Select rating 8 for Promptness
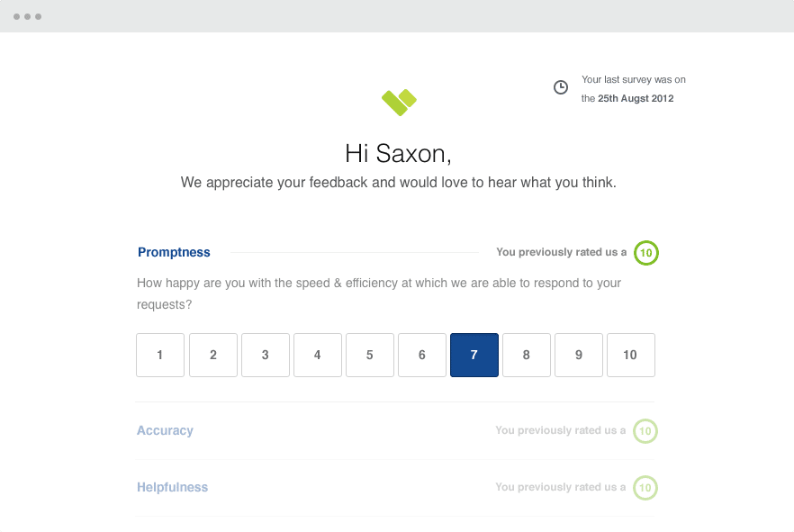Viewport: 794px width, 532px height. (x=526, y=355)
